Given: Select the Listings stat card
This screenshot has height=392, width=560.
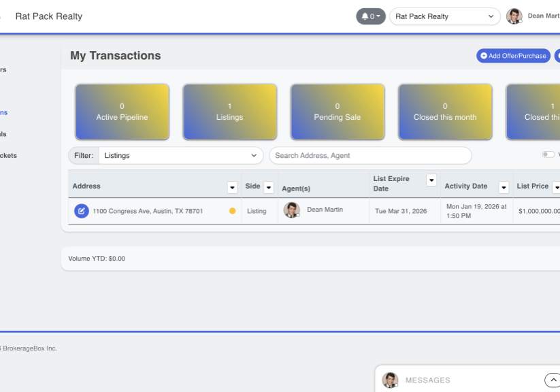Looking at the screenshot, I should pyautogui.click(x=229, y=112).
